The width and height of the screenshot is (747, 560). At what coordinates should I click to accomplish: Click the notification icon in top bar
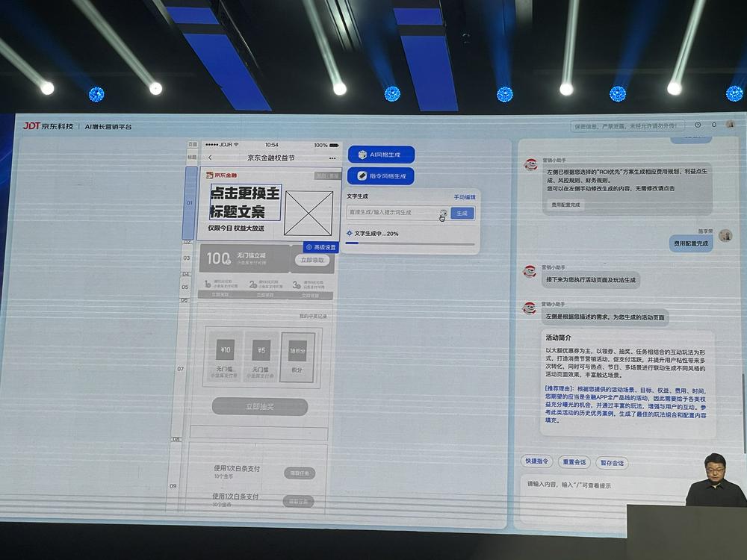(x=713, y=125)
